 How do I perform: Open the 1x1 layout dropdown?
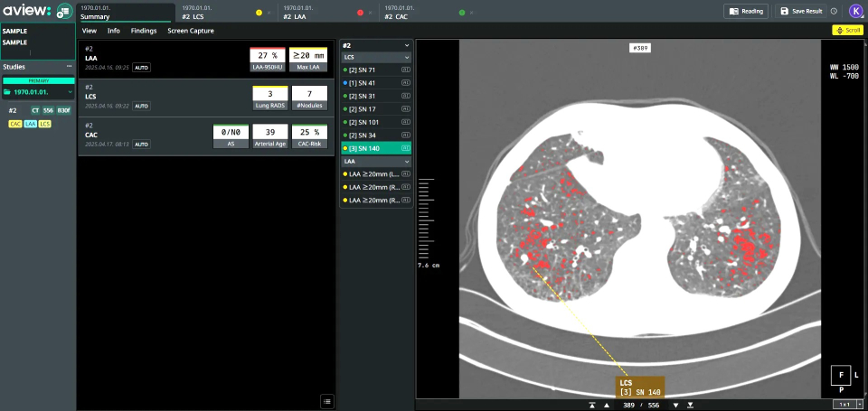[x=845, y=404]
